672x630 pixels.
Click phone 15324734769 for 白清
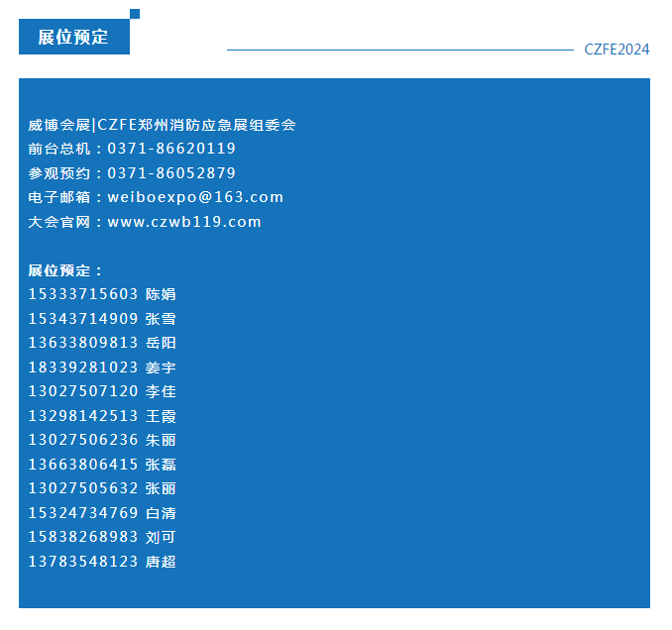83,513
